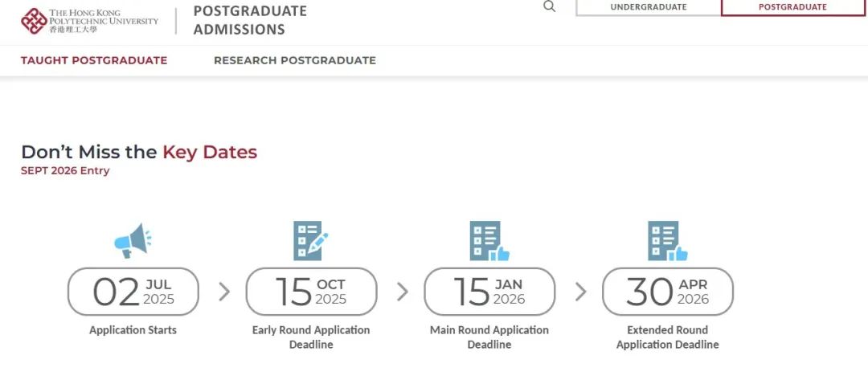Select the 15 OCT 2025 date box
Screen dimensions: 868x384
[x=311, y=292]
